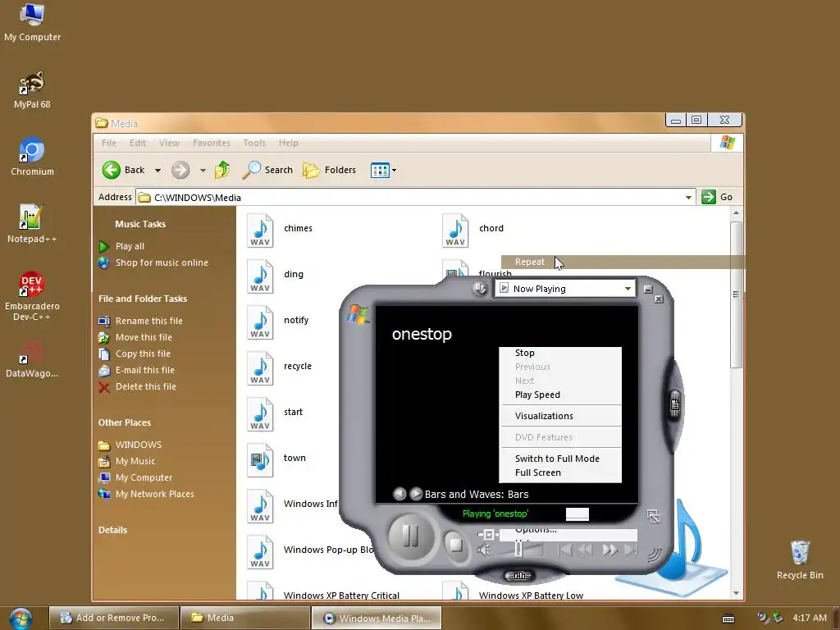840x630 pixels.
Task: Select the recycle WAV file
Action: [280, 368]
